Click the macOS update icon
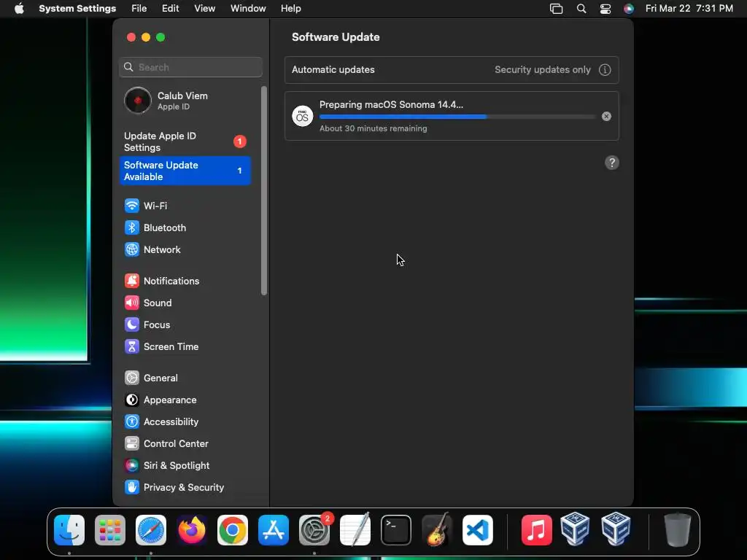Viewport: 747px width, 560px height. click(x=303, y=116)
